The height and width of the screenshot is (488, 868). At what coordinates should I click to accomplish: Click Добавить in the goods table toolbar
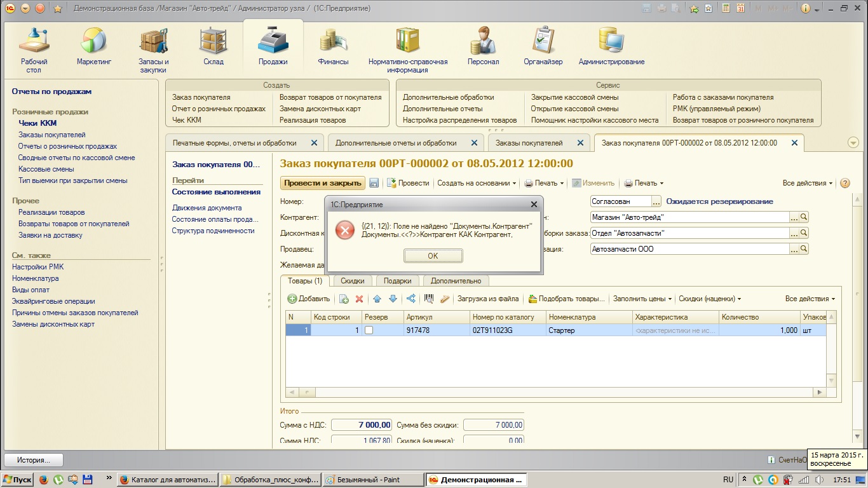coord(309,299)
